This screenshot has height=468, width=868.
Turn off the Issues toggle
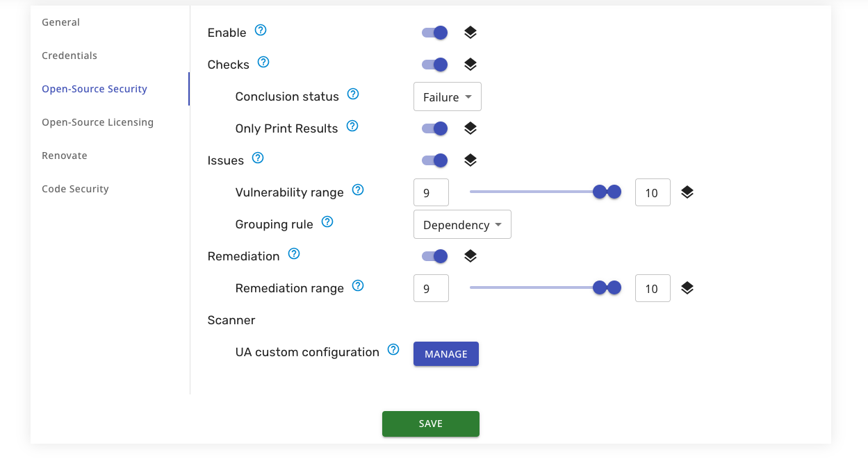pos(434,160)
